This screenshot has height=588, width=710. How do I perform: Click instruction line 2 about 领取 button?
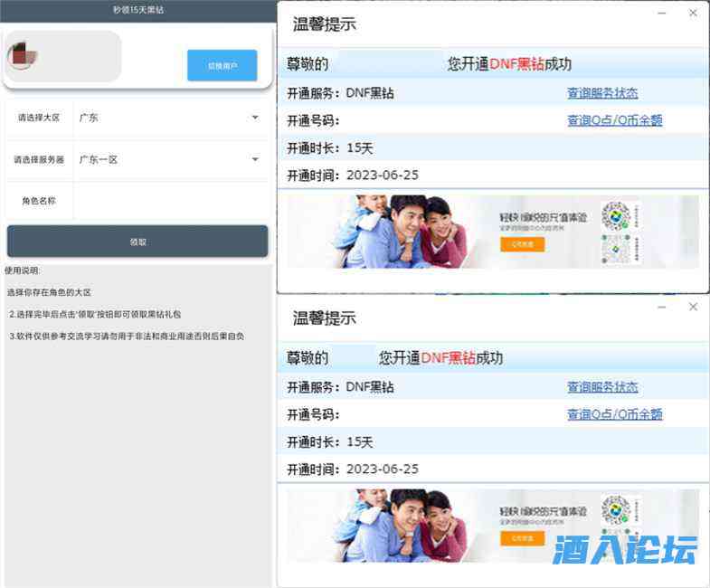[95, 314]
